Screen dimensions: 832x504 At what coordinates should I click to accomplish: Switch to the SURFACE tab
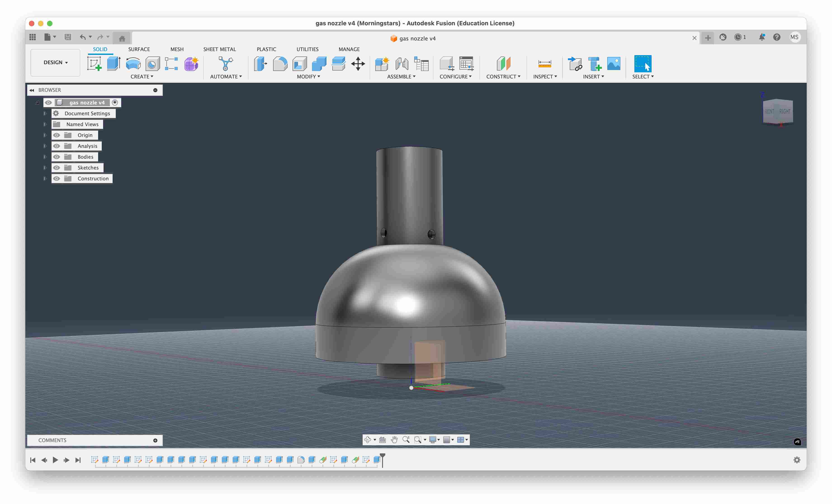click(139, 49)
